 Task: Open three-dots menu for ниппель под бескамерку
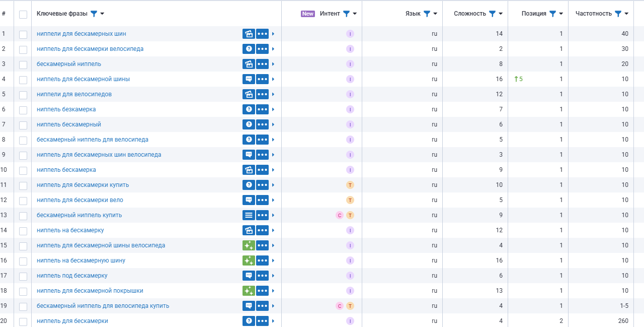tap(262, 276)
